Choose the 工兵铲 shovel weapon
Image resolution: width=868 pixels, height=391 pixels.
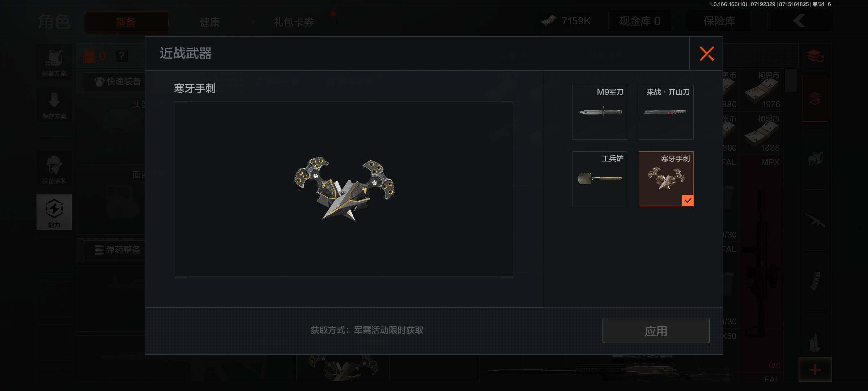[599, 179]
